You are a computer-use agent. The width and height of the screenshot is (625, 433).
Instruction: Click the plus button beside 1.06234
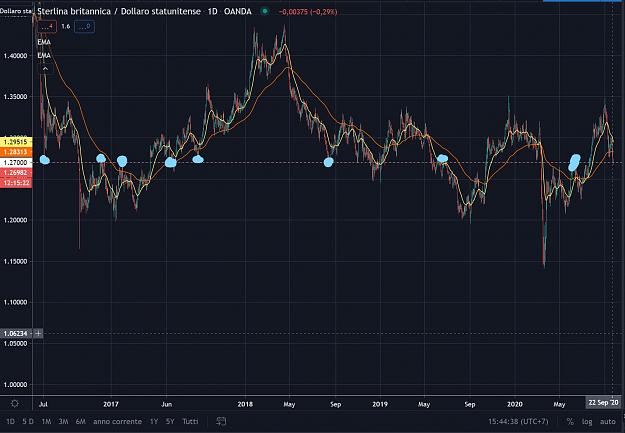click(x=38, y=333)
